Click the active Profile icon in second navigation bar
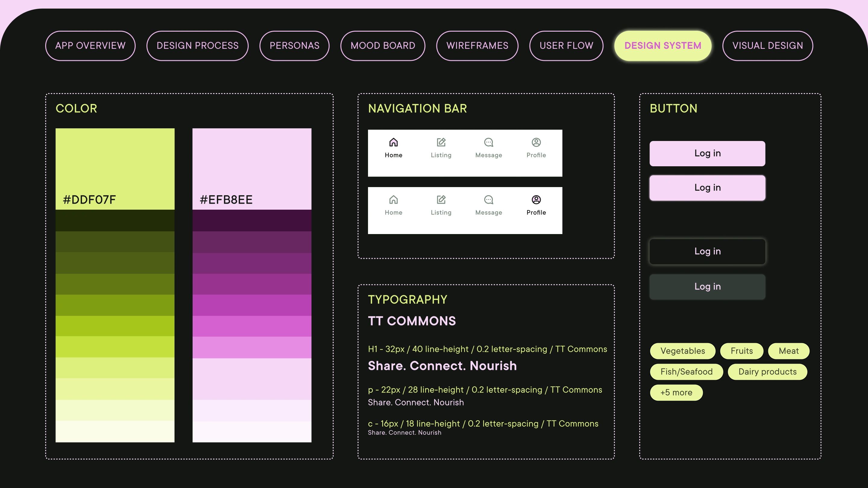The width and height of the screenshot is (868, 488). tap(536, 200)
